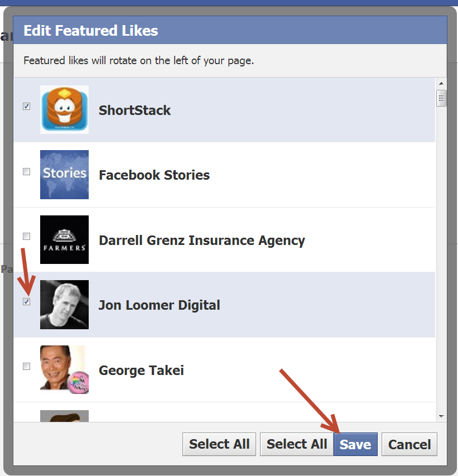Click the first Select All button
This screenshot has height=476, width=458.
coord(219,444)
